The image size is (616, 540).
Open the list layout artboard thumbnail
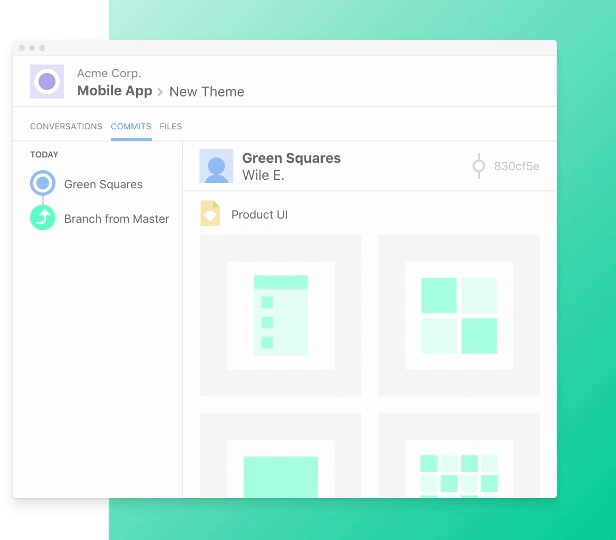click(x=280, y=316)
